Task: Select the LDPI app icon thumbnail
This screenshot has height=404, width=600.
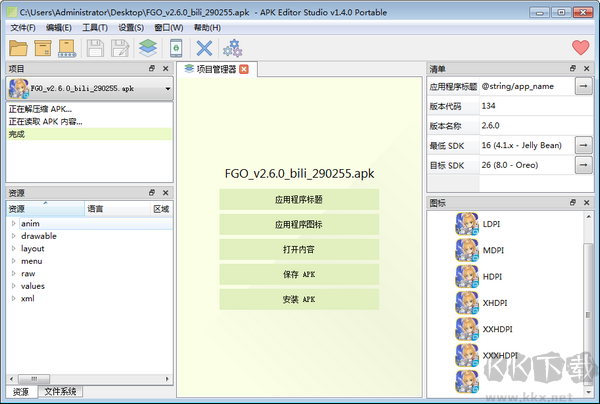Action: 467,224
